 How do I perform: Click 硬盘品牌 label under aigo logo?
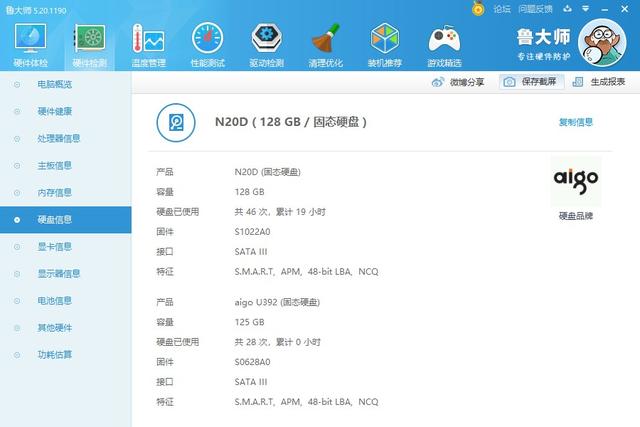576,216
